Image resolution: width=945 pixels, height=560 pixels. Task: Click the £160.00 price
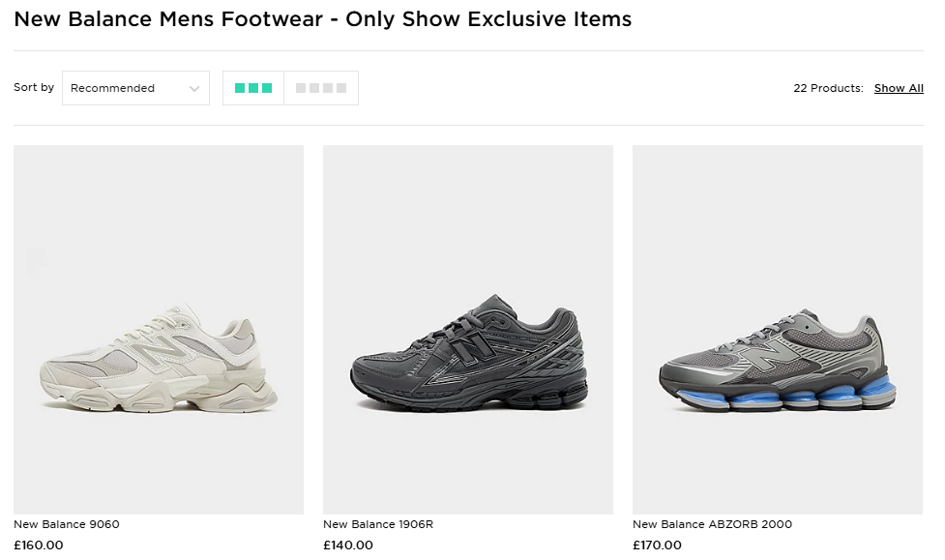39,545
